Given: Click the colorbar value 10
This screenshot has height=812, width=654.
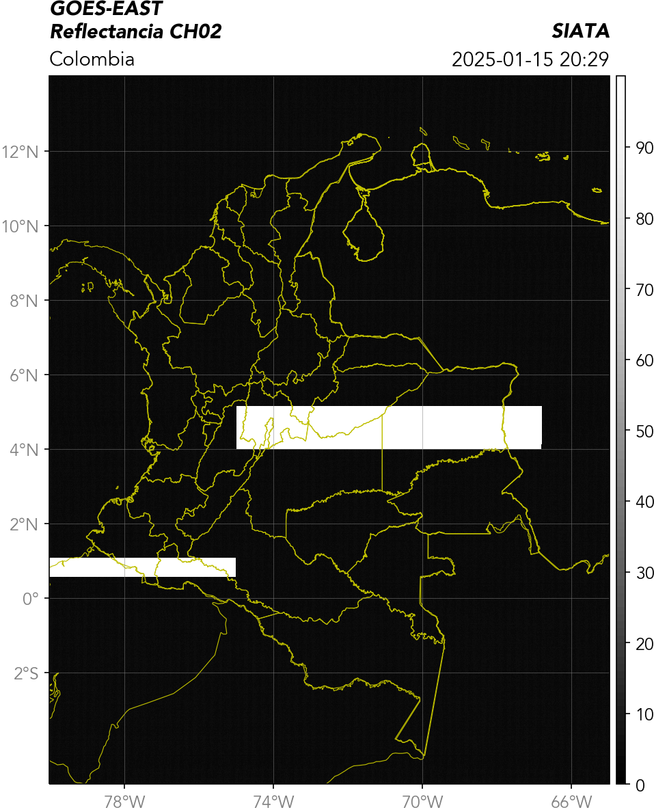Looking at the screenshot, I should (x=644, y=715).
